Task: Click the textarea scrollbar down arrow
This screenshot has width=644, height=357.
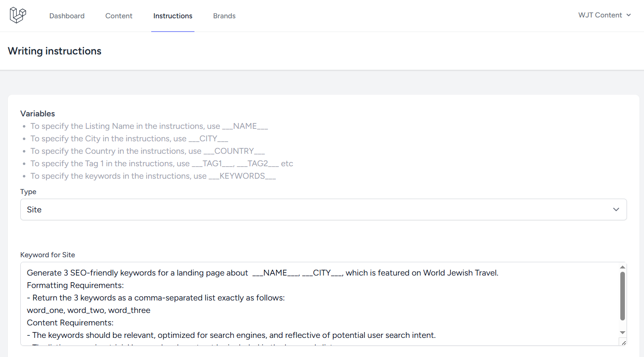Action: pos(622,332)
